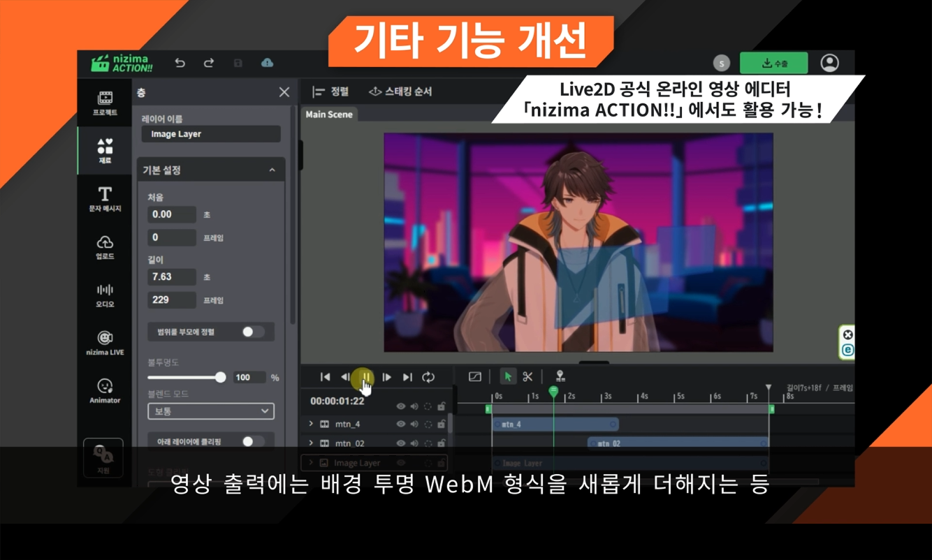This screenshot has width=932, height=560.
Task: Select the Main Scene tab
Action: point(329,115)
